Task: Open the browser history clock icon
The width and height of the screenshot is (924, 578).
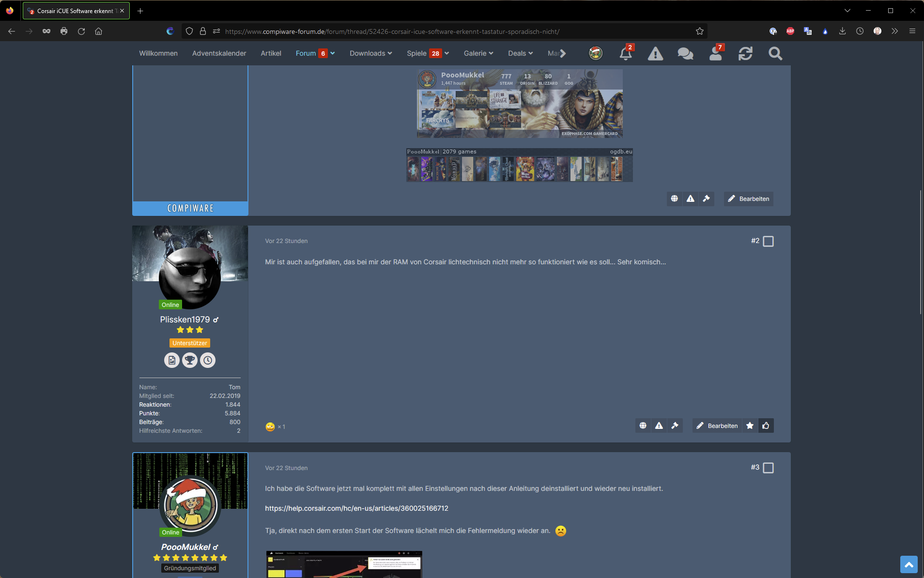Action: click(860, 31)
